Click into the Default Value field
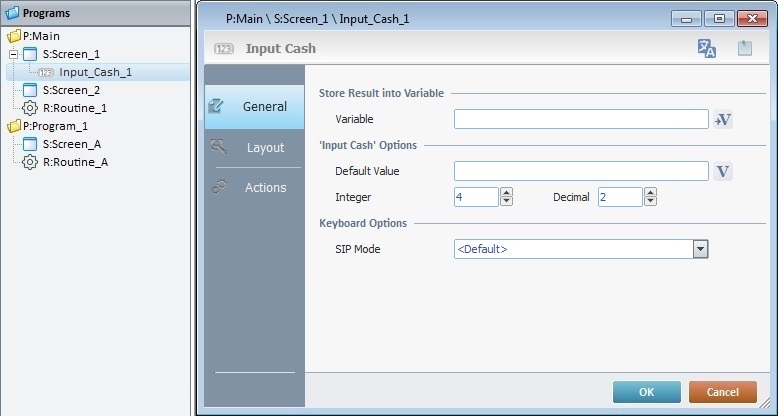 coord(581,171)
